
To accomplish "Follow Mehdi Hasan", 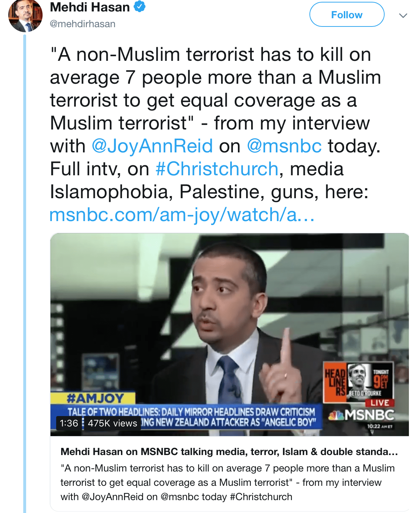I will click(347, 15).
